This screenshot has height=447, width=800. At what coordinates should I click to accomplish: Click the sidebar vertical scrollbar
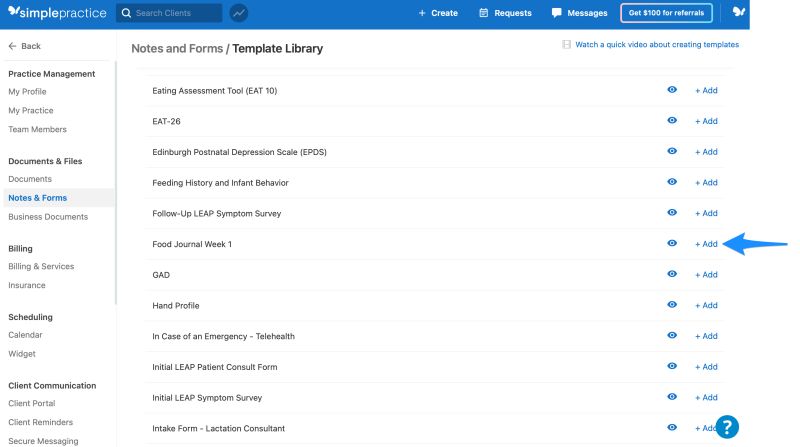click(x=116, y=183)
